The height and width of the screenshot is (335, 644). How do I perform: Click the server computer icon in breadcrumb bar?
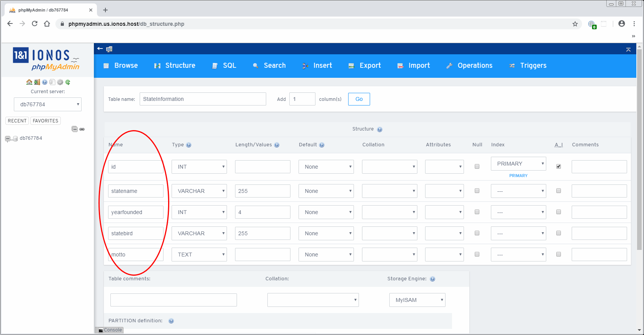[x=109, y=49]
